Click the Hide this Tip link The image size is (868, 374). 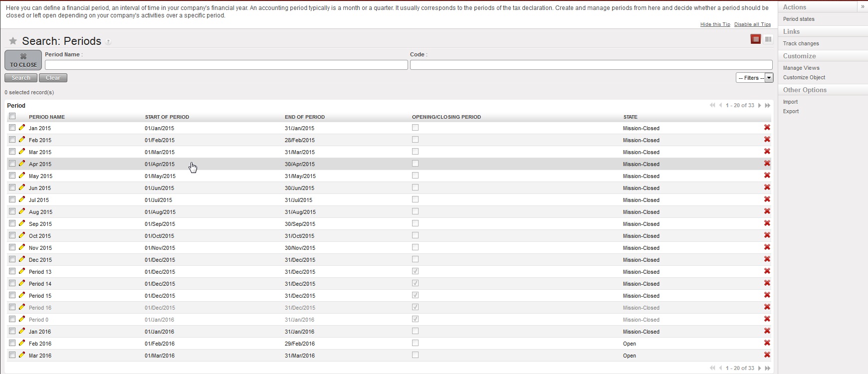[715, 24]
